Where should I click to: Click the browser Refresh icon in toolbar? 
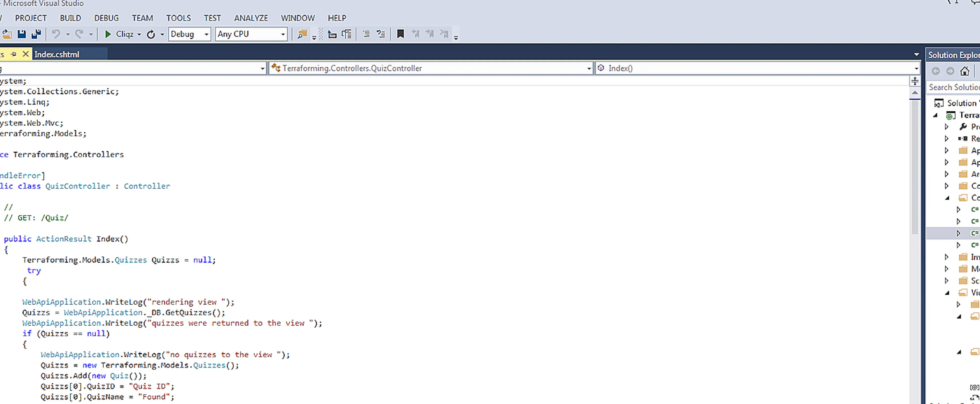151,34
